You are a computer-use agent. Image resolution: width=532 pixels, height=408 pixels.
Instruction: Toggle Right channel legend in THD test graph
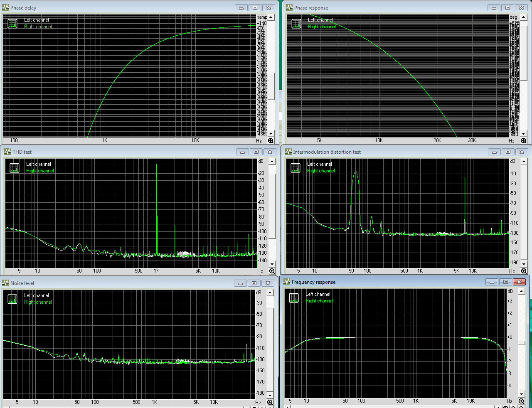[x=40, y=171]
